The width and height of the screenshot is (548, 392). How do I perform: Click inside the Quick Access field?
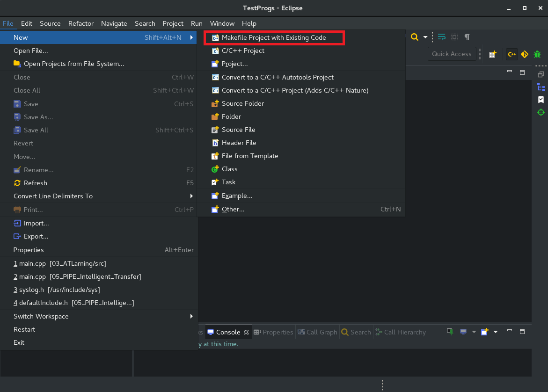[452, 54]
